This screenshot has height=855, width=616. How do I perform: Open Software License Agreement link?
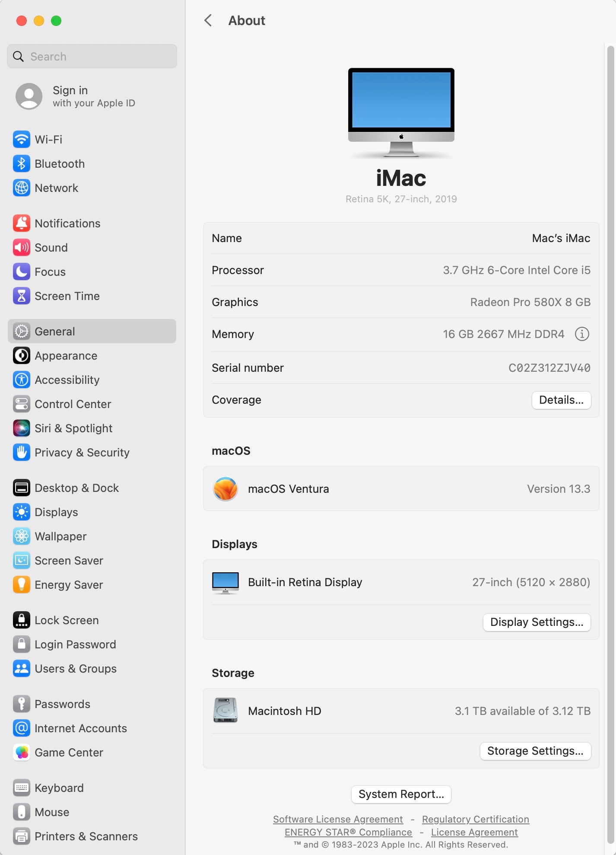tap(338, 819)
